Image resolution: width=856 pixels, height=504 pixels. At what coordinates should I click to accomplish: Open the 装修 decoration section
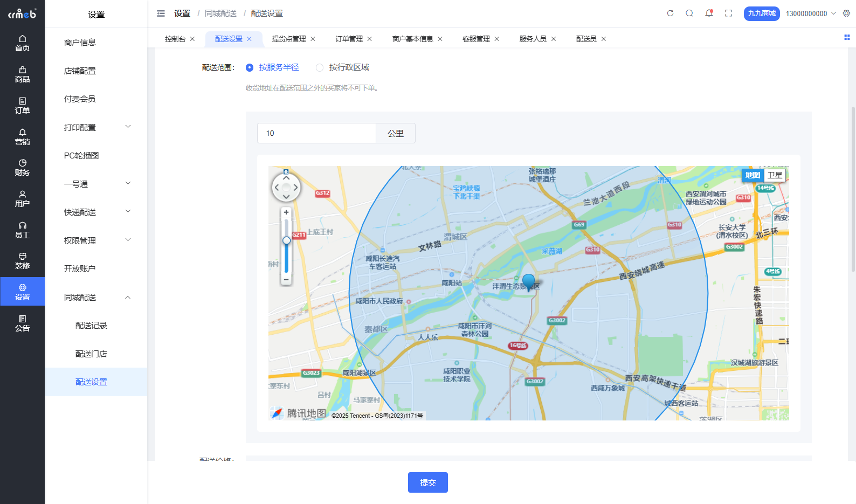[22, 261]
